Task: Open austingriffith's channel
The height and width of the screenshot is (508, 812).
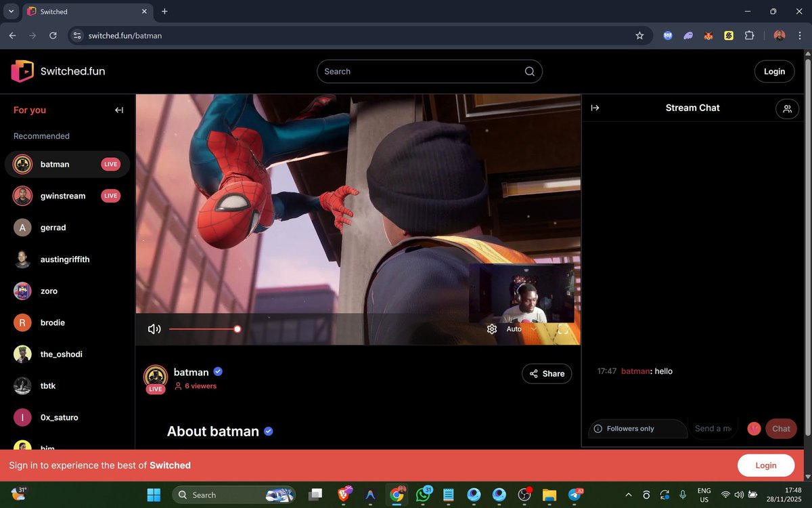Action: [67, 259]
